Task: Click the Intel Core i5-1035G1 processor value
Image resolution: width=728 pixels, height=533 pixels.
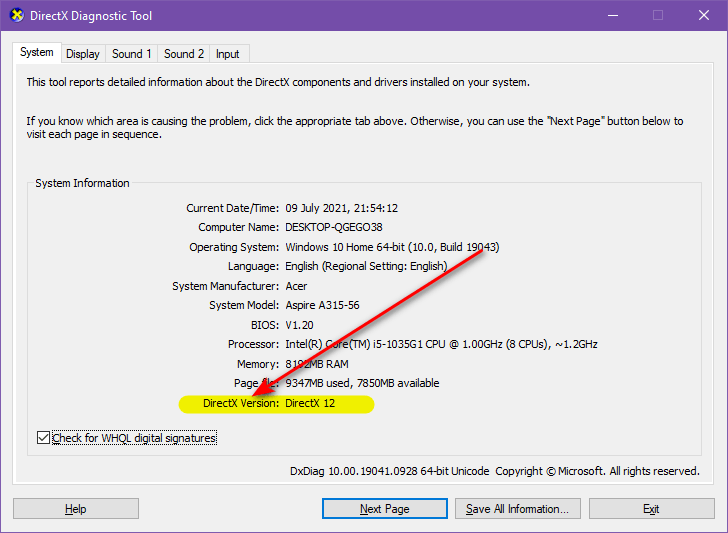Action: (441, 344)
